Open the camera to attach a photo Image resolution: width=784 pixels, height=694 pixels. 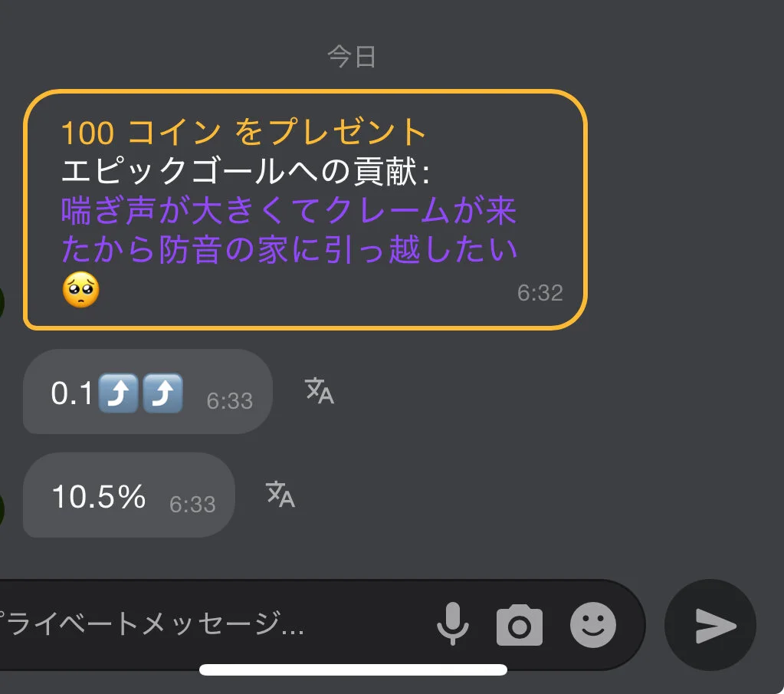coord(520,626)
